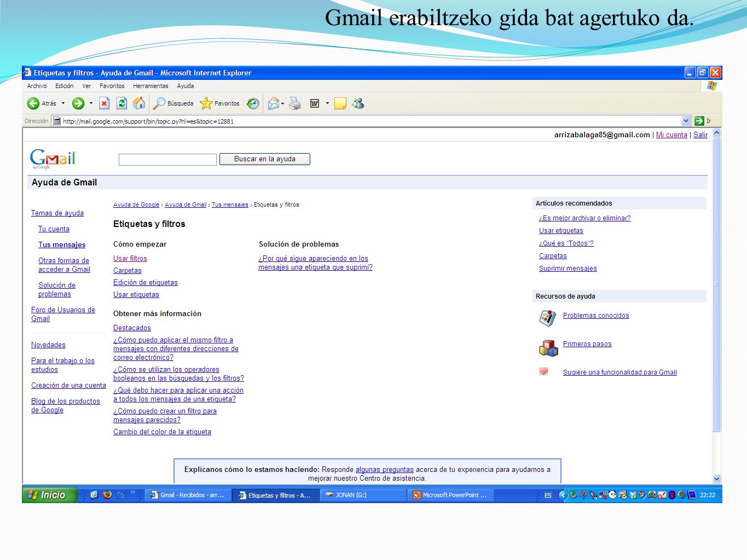Open the Mi cuenta link
This screenshot has width=747, height=560.
point(671,135)
